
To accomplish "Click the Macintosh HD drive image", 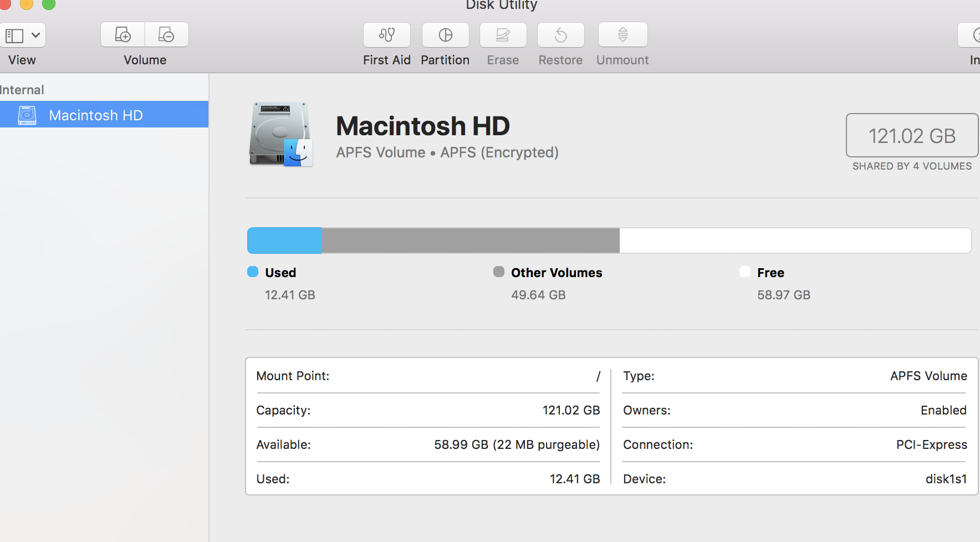I will pyautogui.click(x=280, y=134).
